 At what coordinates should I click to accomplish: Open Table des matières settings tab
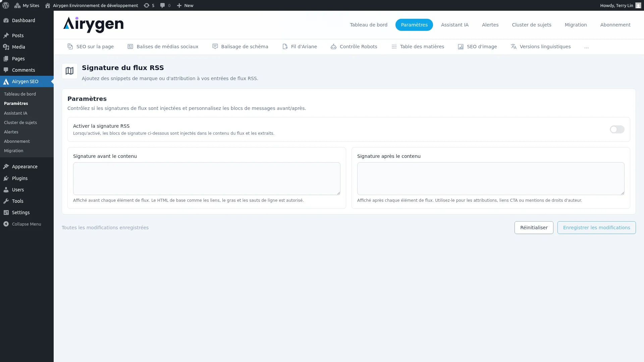(x=418, y=47)
